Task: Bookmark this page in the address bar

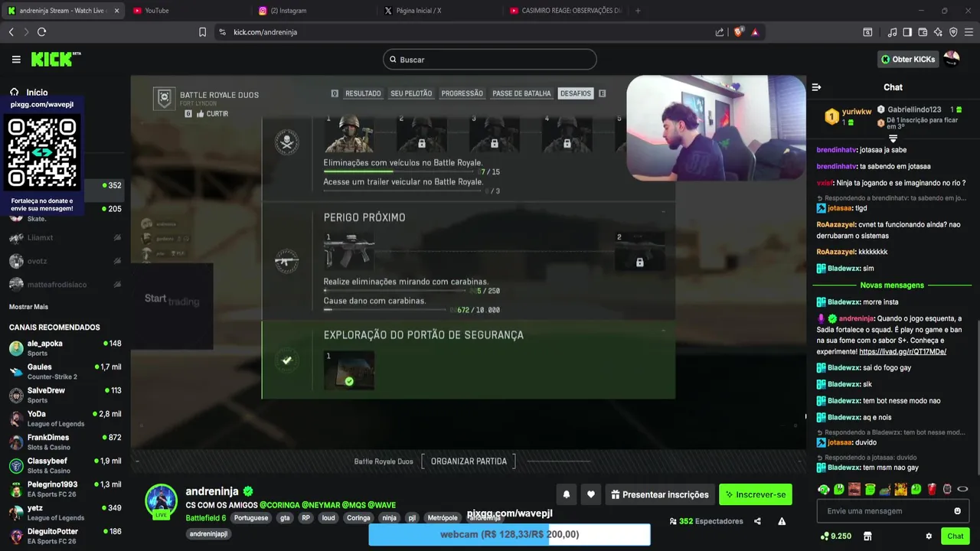Action: click(x=202, y=32)
